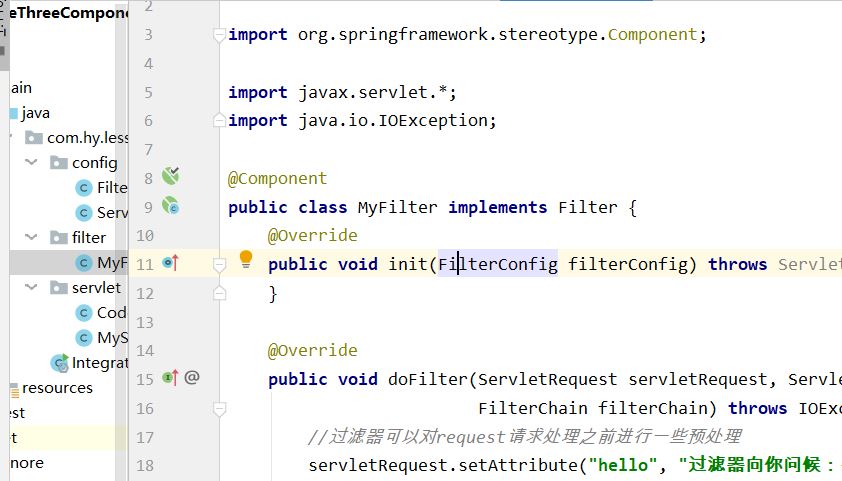The height and width of the screenshot is (481, 842).
Task: Select the com.hy.less package in tree
Action: (88, 138)
